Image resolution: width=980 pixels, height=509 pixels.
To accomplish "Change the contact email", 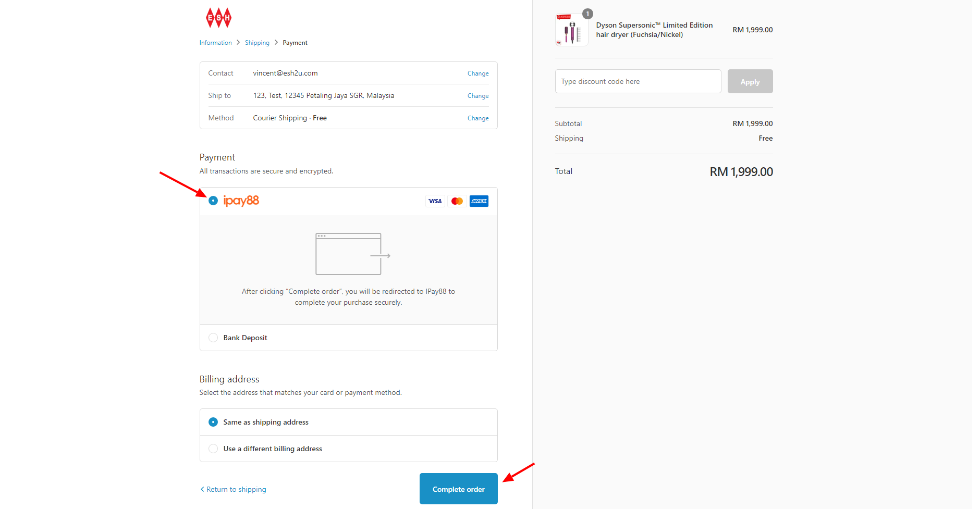I will (x=478, y=73).
